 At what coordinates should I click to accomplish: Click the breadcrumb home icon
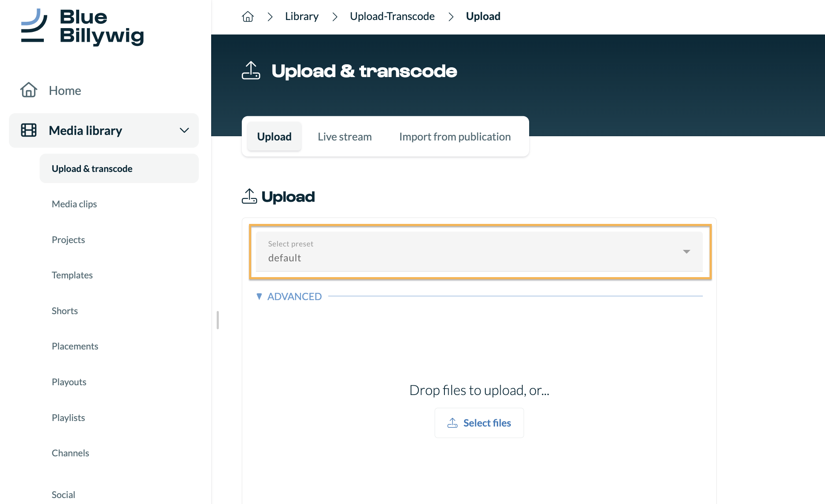pos(248,17)
